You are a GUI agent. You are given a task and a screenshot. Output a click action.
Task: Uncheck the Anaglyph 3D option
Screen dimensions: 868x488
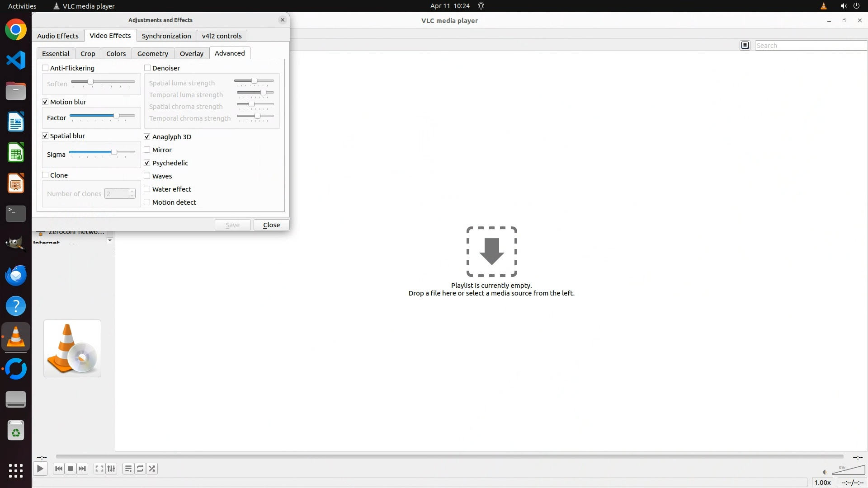(147, 136)
